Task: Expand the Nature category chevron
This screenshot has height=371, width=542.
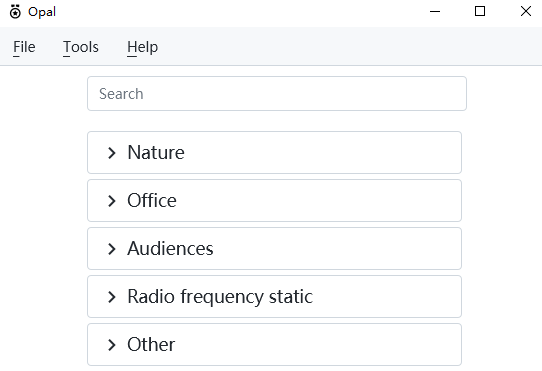Action: point(111,152)
